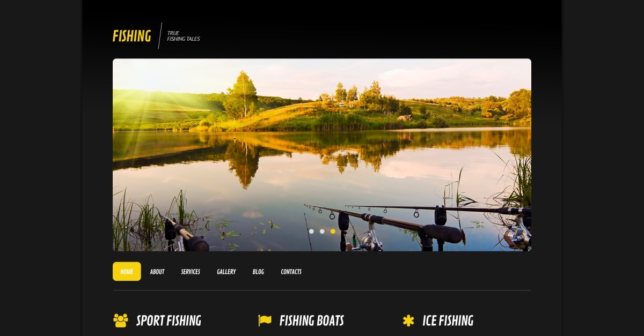Go to the About page
The image size is (644, 336).
(x=157, y=272)
